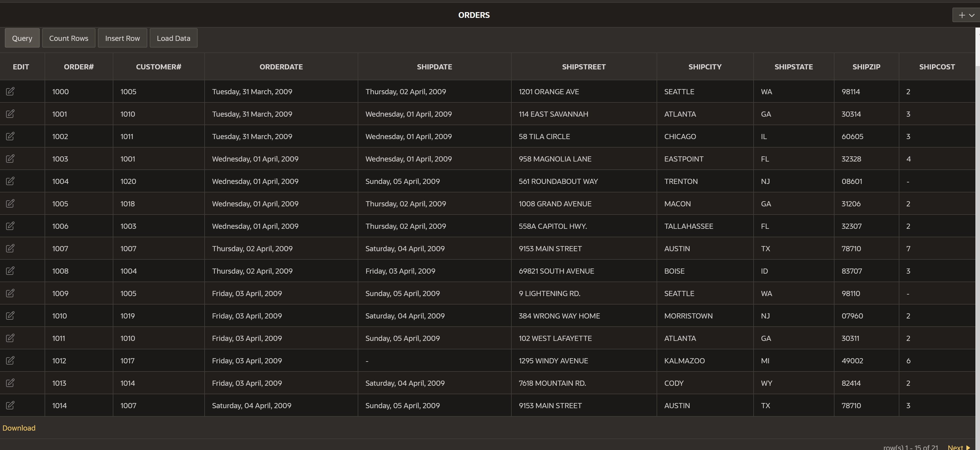980x450 pixels.
Task: Click the edit pencil on order 1009
Action: pyautogui.click(x=10, y=293)
